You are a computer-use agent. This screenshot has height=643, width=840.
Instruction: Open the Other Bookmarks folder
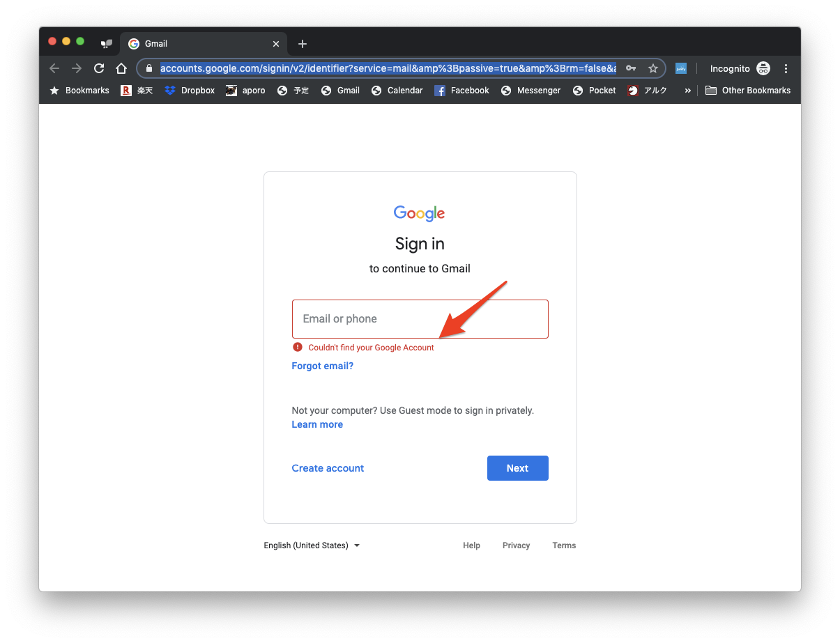[x=748, y=91]
